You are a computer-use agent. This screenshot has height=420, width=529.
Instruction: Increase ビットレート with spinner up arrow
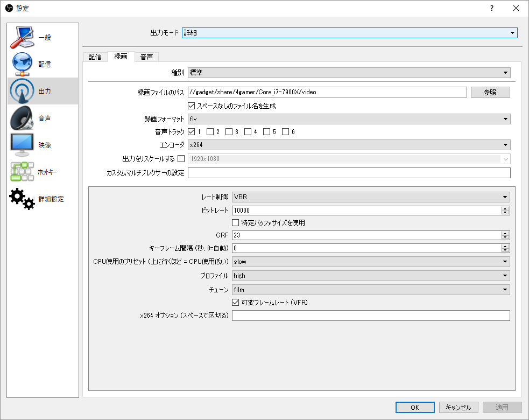pos(505,208)
